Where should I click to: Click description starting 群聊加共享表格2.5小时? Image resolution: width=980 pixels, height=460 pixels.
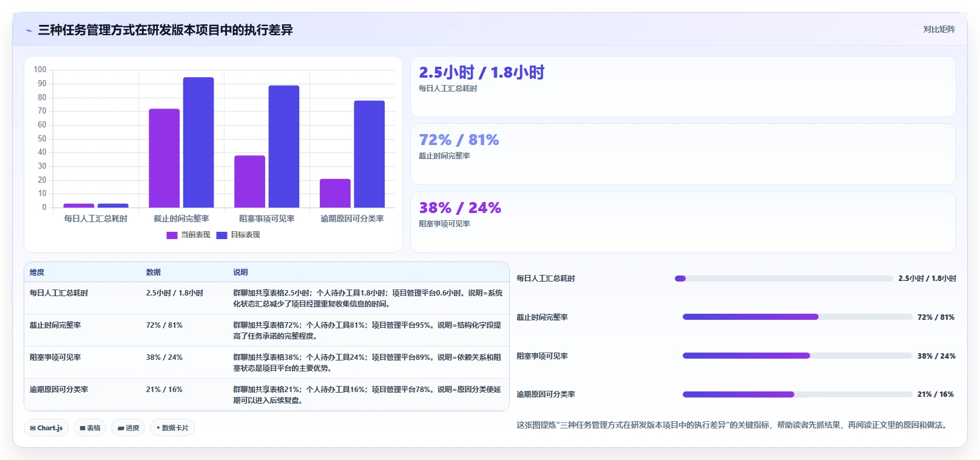click(x=368, y=299)
